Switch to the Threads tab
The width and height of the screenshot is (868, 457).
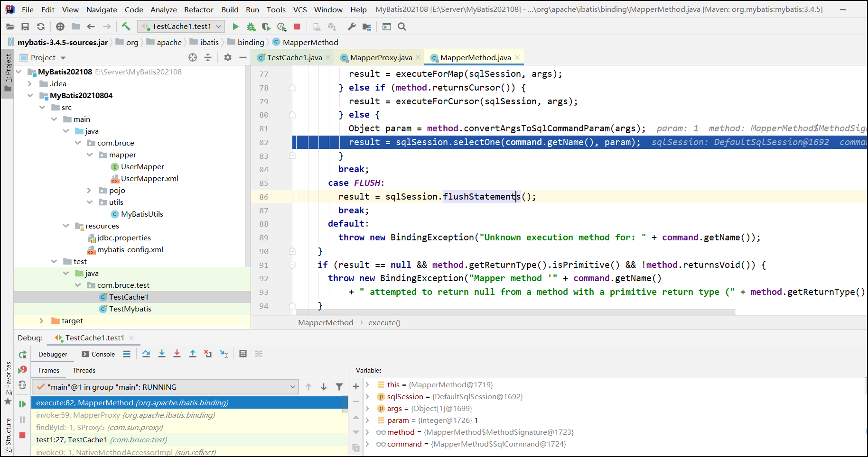click(x=84, y=370)
